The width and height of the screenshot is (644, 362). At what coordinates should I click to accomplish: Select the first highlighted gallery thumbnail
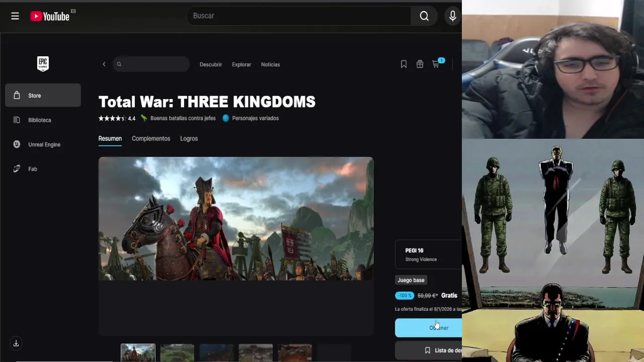138,352
